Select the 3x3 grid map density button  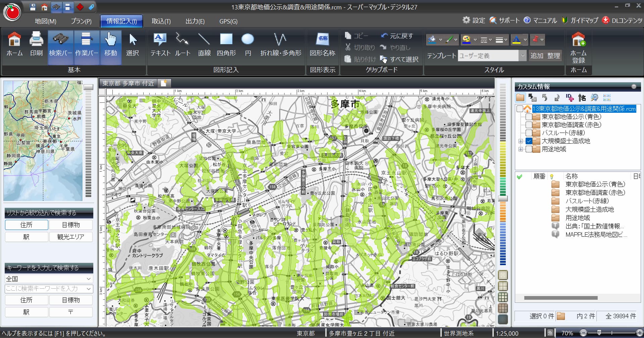(x=503, y=297)
